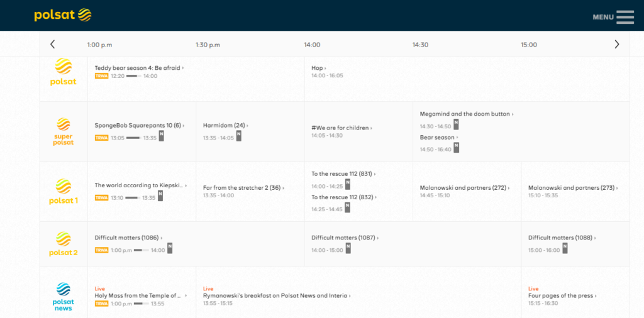Click TRWA badge under Difficult matters (1086)
644x318 pixels.
pos(101,250)
